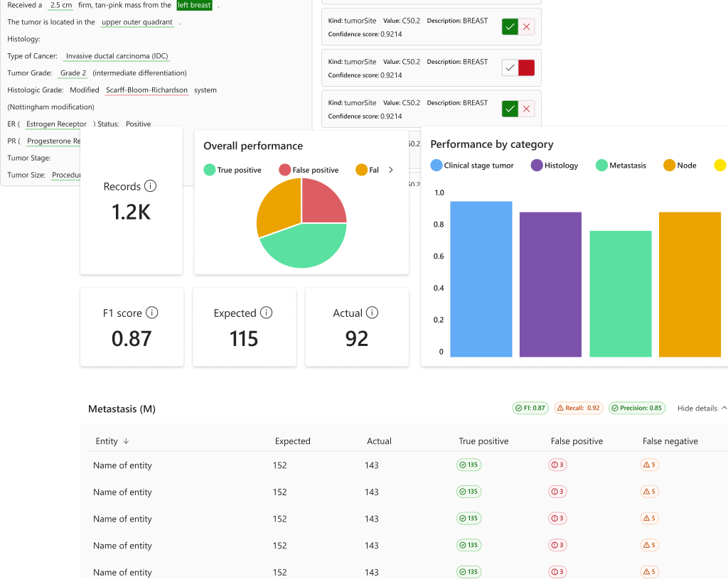Toggle the Metastasis legend swatch
This screenshot has width=728, height=579.
point(601,165)
